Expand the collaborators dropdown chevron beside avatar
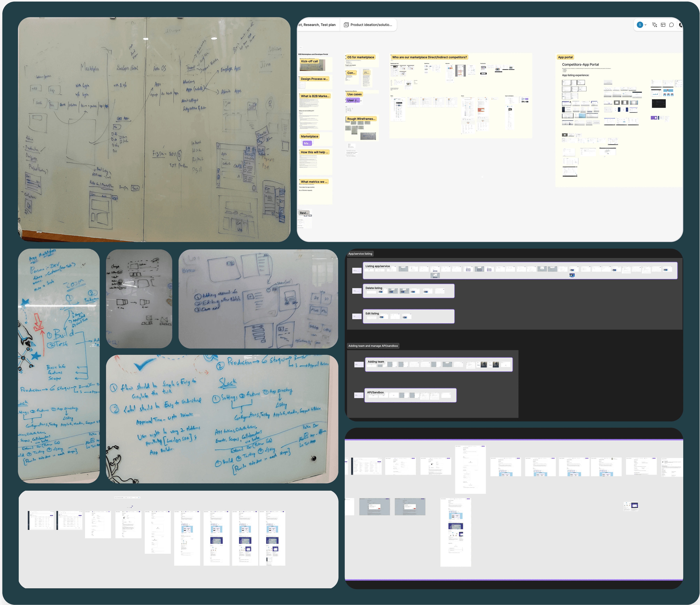The height and width of the screenshot is (605, 700). 646,25
